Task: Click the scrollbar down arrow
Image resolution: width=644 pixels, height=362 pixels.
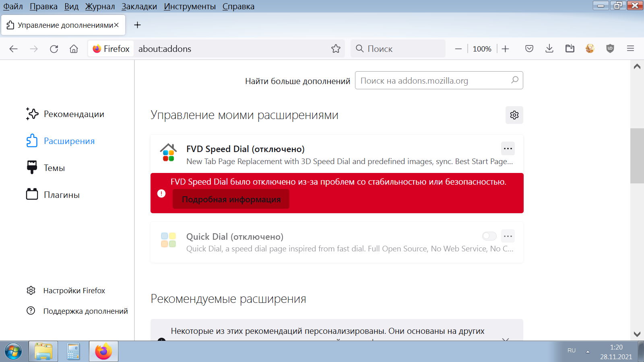Action: coord(637,334)
